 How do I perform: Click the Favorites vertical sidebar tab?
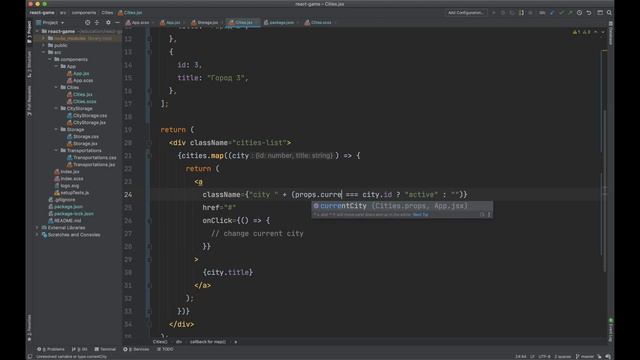pyautogui.click(x=29, y=327)
